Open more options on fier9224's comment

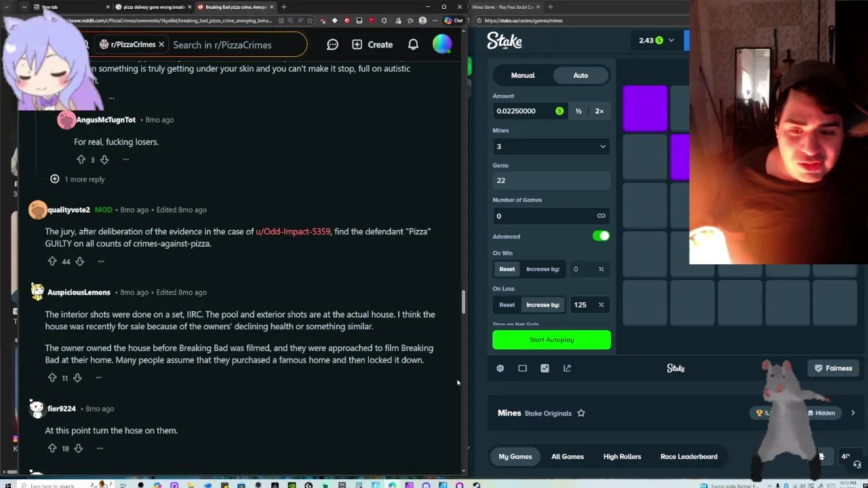(100, 448)
